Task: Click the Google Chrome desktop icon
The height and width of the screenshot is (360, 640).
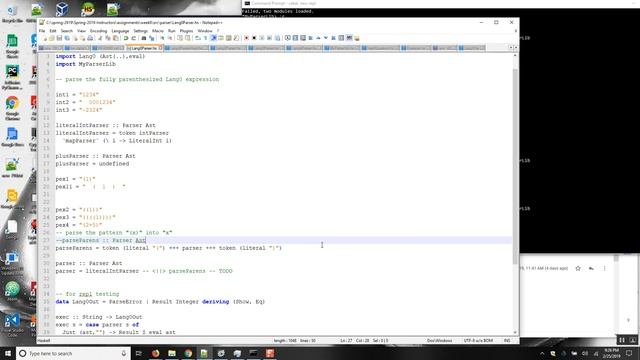Action: 12,108
